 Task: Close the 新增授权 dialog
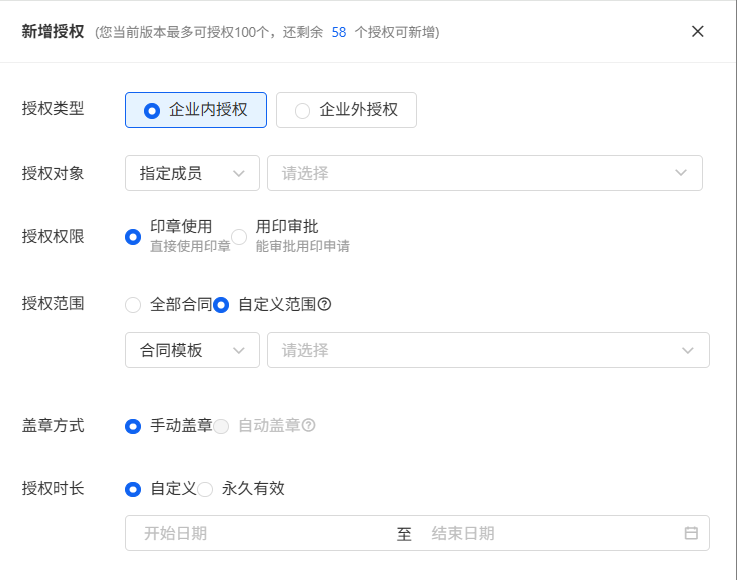[x=698, y=31]
